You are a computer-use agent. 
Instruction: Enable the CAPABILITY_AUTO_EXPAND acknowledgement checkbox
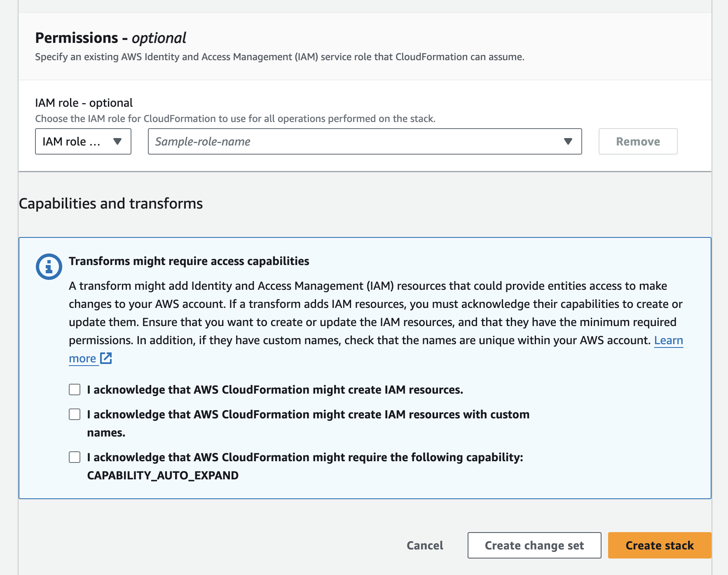[75, 457]
